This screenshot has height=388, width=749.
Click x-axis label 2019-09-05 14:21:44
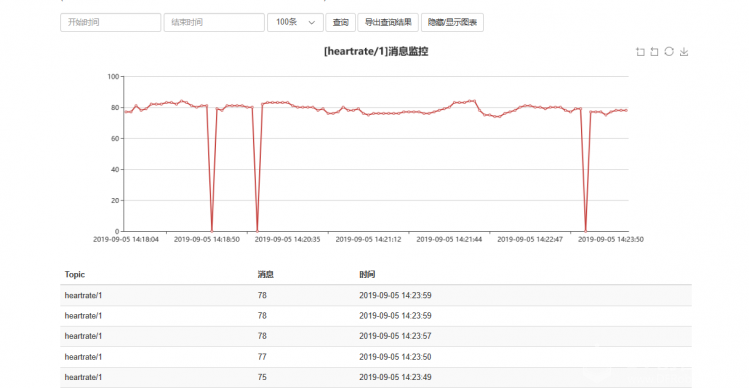pos(449,239)
